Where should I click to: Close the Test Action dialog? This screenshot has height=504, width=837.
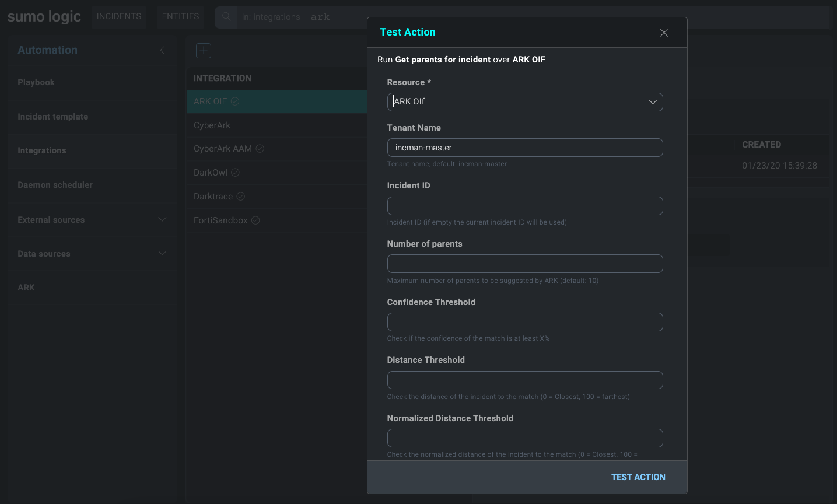click(664, 33)
